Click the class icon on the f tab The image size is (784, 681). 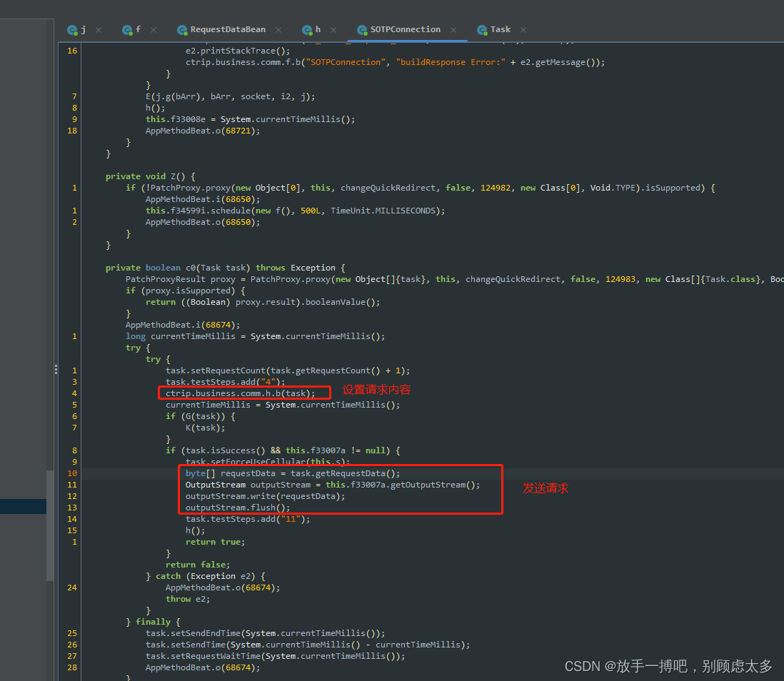click(128, 30)
